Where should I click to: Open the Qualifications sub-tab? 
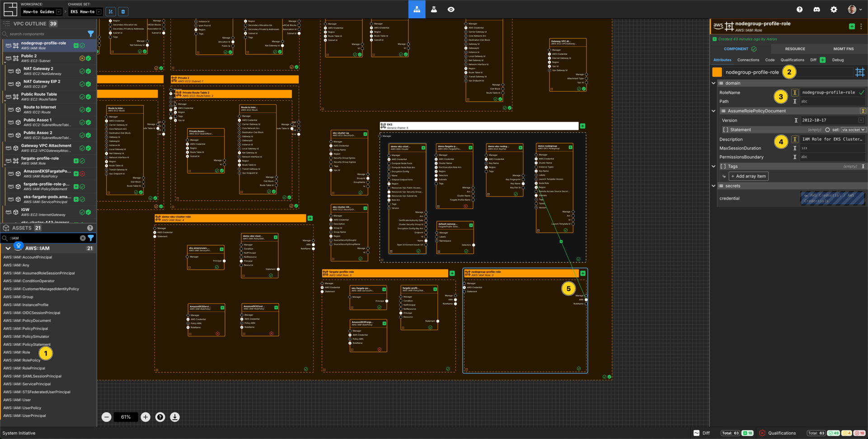(792, 60)
